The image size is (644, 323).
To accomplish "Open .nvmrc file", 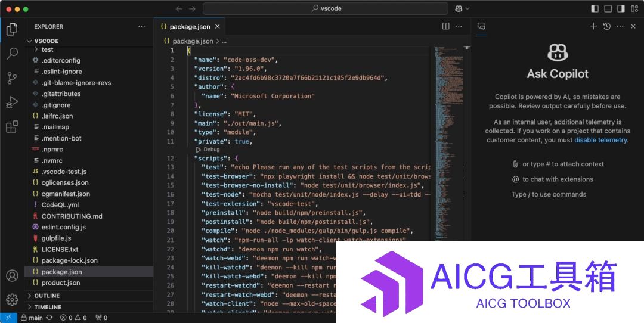I will (x=89, y=160).
